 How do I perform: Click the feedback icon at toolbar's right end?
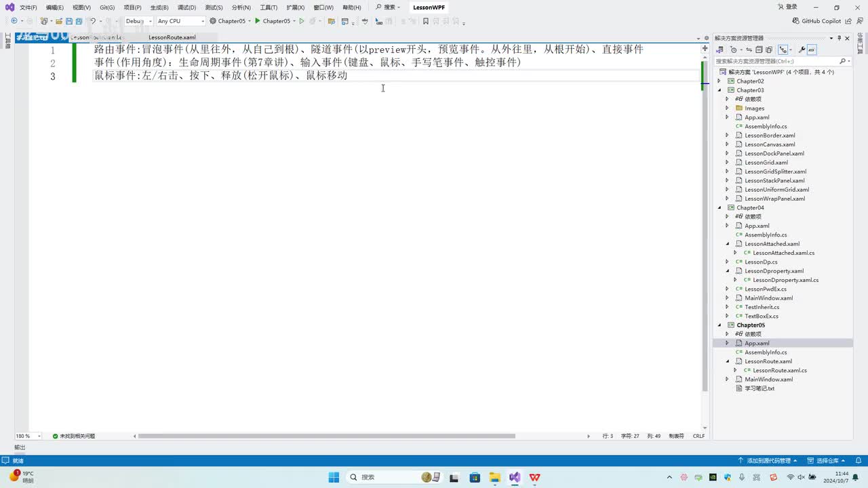click(860, 21)
